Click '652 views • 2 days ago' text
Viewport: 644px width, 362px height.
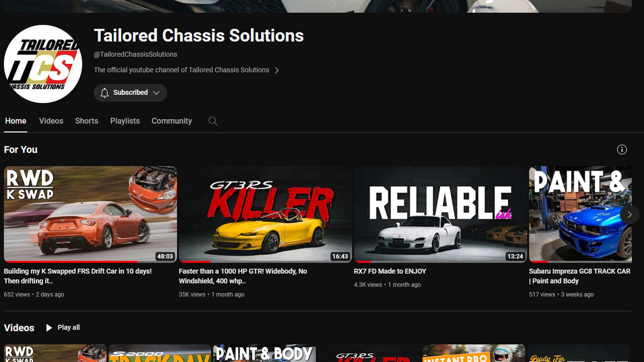point(34,295)
